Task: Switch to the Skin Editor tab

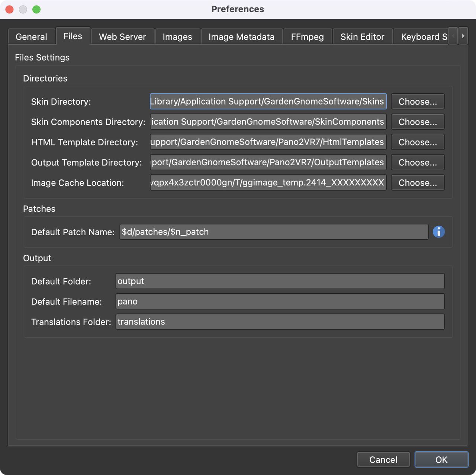Action: tap(362, 36)
